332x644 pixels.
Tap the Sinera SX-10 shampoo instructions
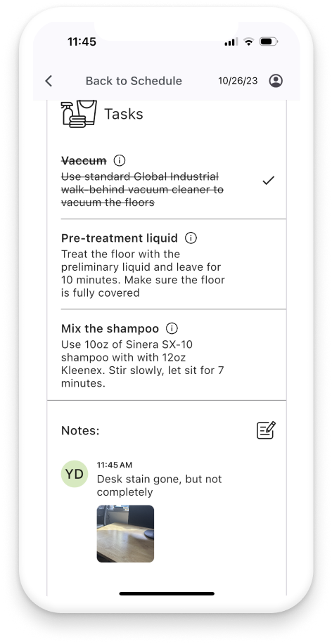143,364
